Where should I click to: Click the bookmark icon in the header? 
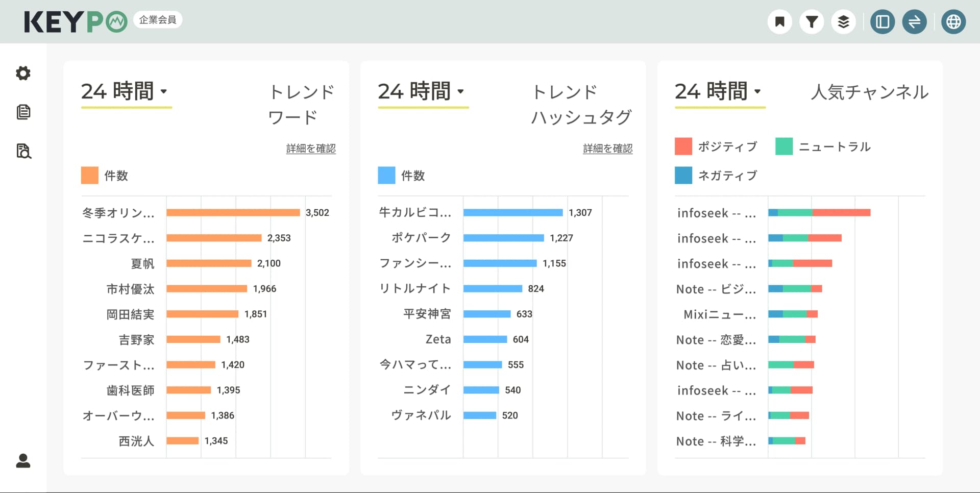779,21
